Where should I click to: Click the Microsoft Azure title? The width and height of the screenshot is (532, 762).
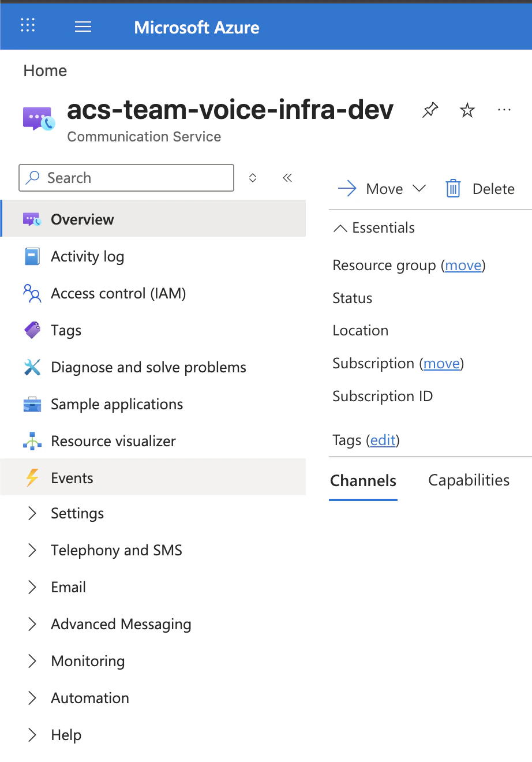[197, 27]
